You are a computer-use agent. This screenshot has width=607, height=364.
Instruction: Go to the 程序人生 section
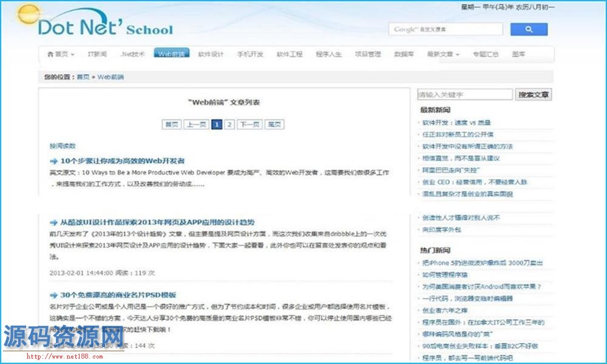coord(328,55)
